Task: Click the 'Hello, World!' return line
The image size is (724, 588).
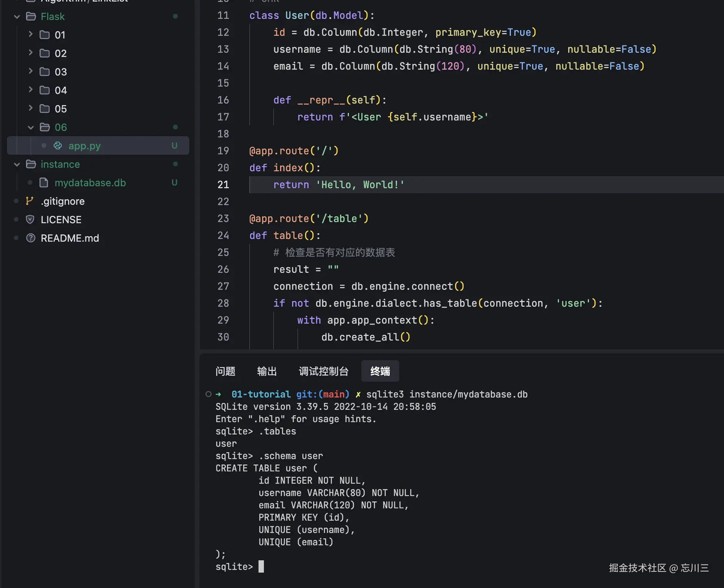Action: (x=339, y=185)
